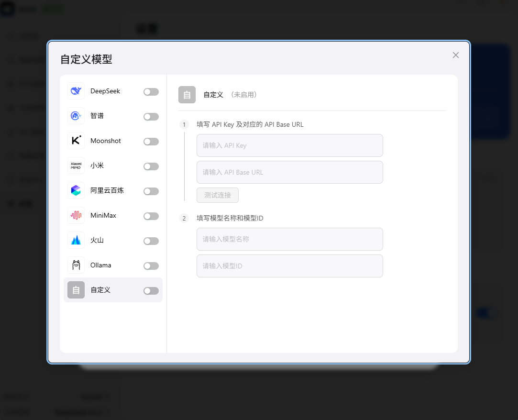518x420 pixels.
Task: Click the DeepSeek whale logo icon
Action: click(x=76, y=91)
